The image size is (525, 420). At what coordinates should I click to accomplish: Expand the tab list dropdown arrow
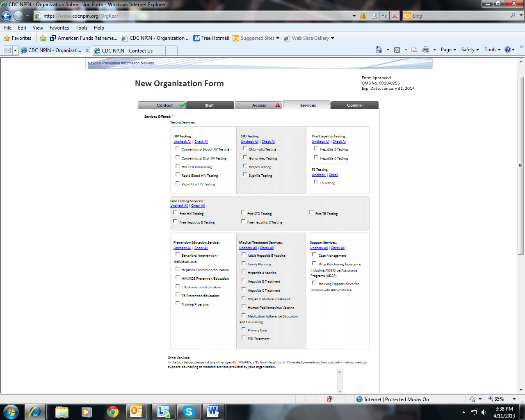click(15, 50)
